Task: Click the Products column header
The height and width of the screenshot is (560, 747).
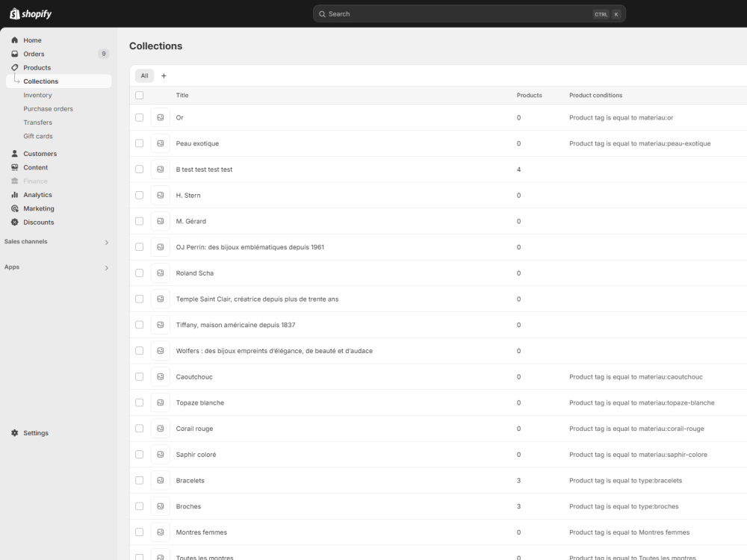Action: coord(530,96)
